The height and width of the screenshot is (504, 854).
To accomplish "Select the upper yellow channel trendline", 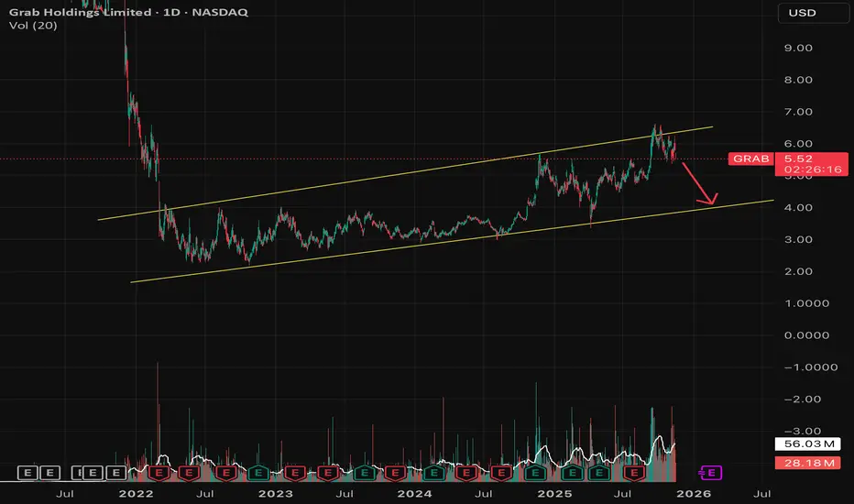I will (405, 173).
